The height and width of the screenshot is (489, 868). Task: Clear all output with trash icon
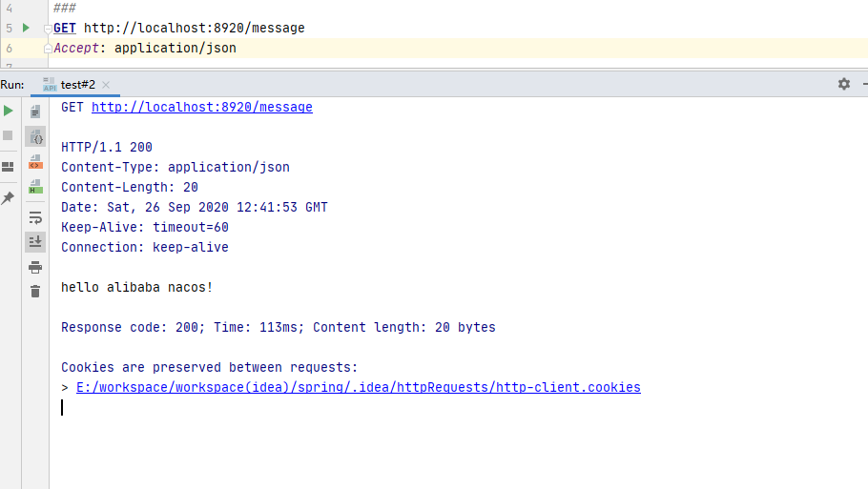pos(35,291)
